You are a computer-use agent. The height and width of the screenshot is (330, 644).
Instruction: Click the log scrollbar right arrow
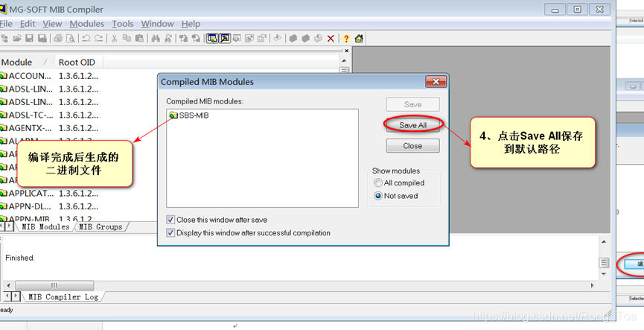[x=592, y=285]
